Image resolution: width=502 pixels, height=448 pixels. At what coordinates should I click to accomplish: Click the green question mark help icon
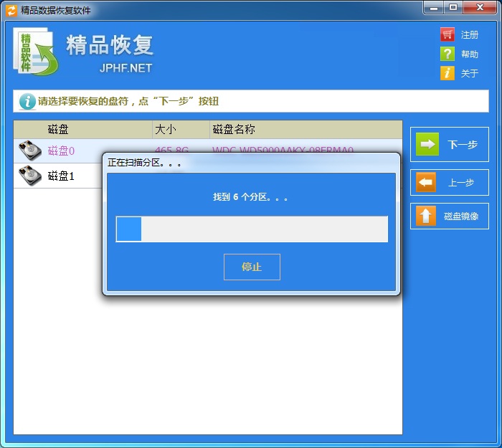(x=447, y=54)
